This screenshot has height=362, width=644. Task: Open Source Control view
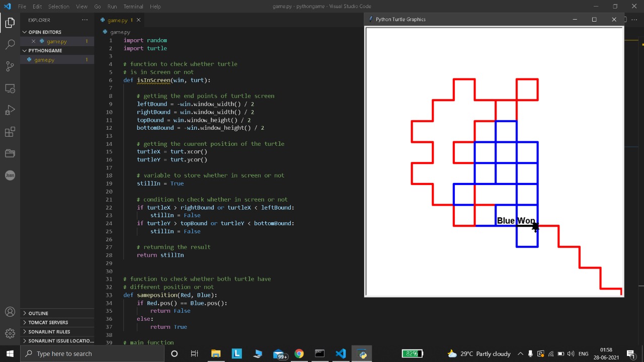[x=10, y=66]
